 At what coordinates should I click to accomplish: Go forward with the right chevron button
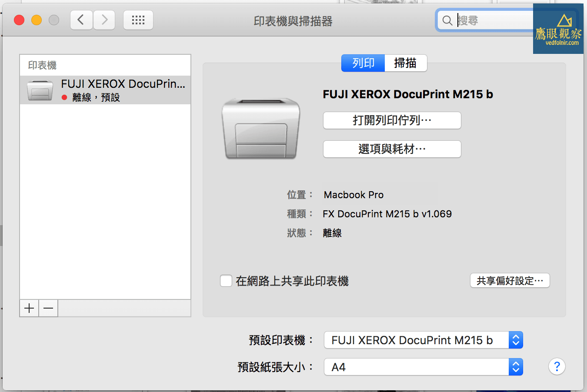point(104,20)
